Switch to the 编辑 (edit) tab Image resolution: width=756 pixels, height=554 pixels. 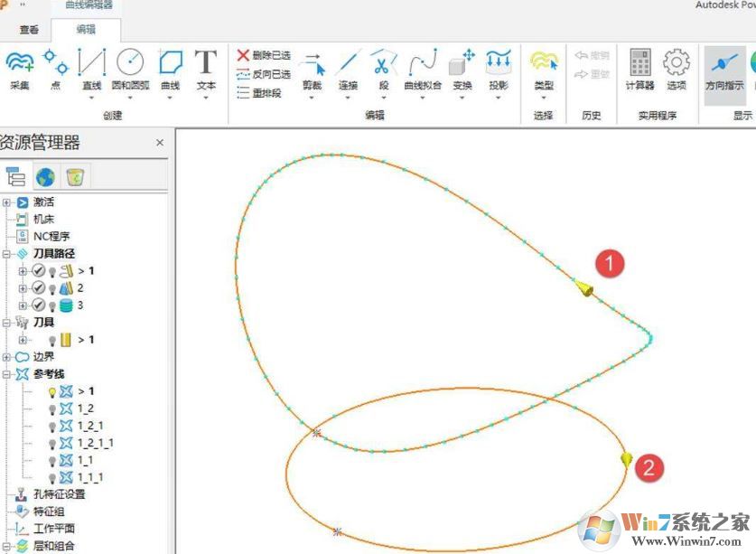(88, 29)
